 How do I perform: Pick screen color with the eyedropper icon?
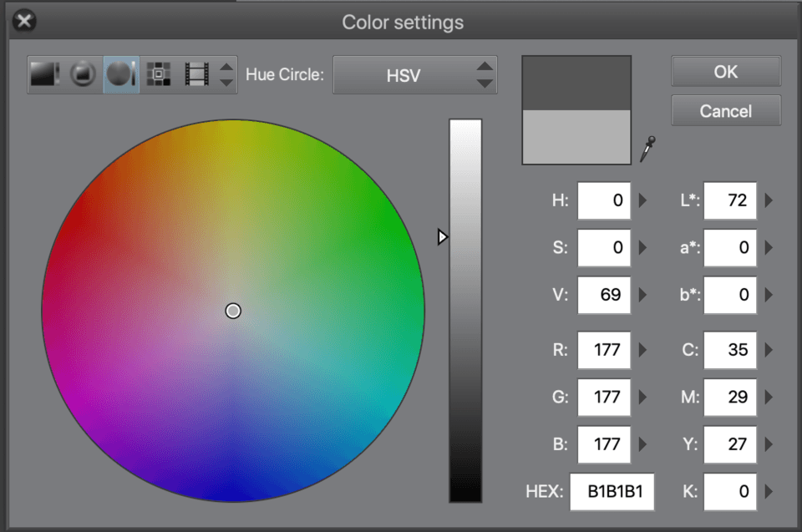tap(647, 149)
